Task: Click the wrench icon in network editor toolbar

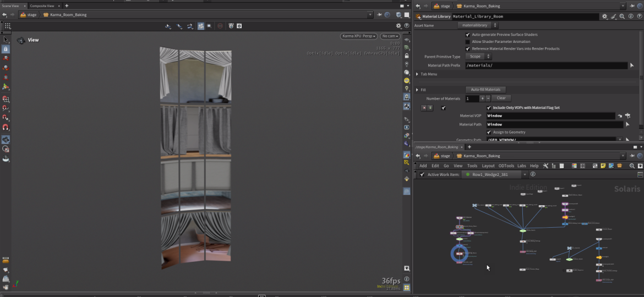Action: pos(545,166)
